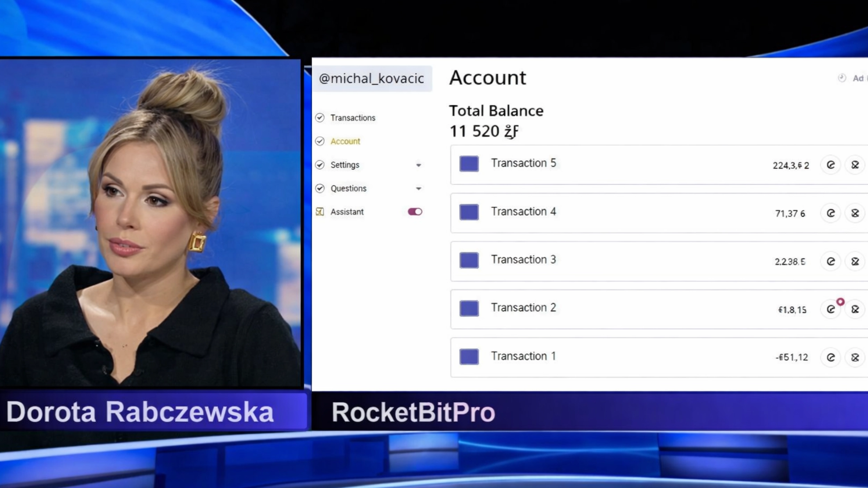Click the purple square of Transaction 2
Screen dimensions: 868x488
pos(469,308)
